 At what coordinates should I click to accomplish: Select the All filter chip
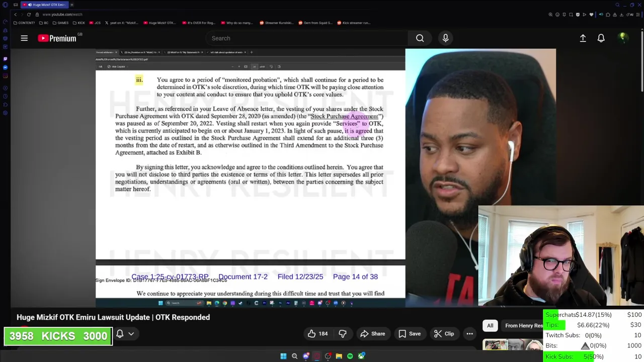pos(490,325)
